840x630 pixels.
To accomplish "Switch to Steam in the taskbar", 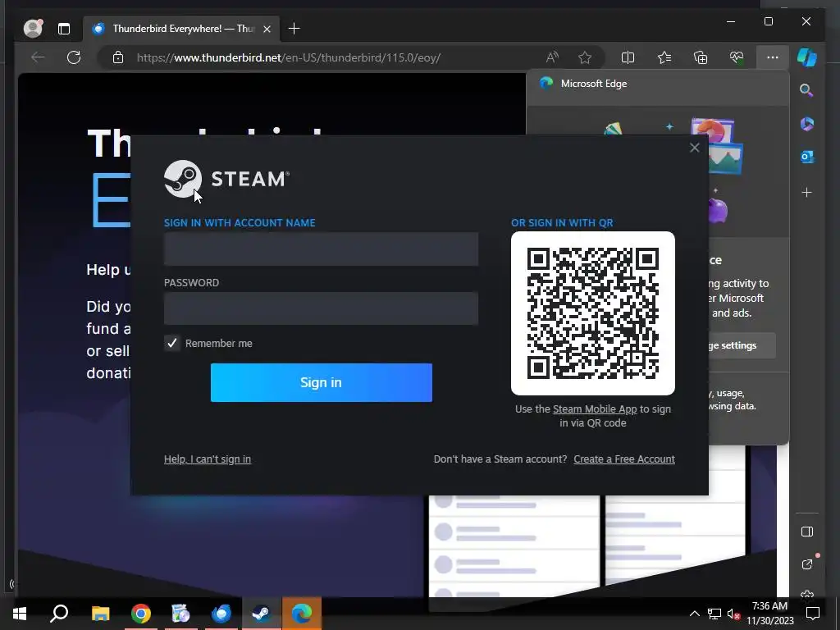I will click(x=262, y=614).
